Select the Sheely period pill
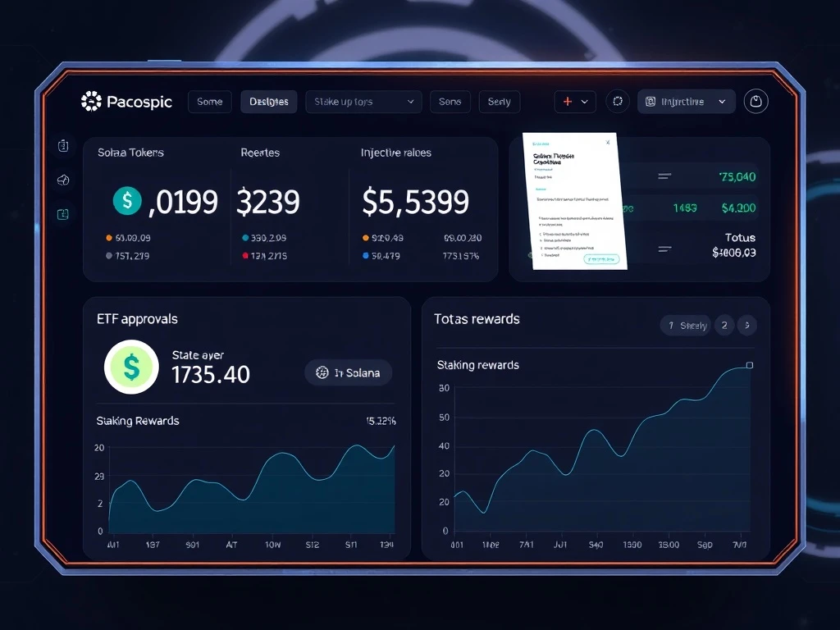 click(x=686, y=325)
